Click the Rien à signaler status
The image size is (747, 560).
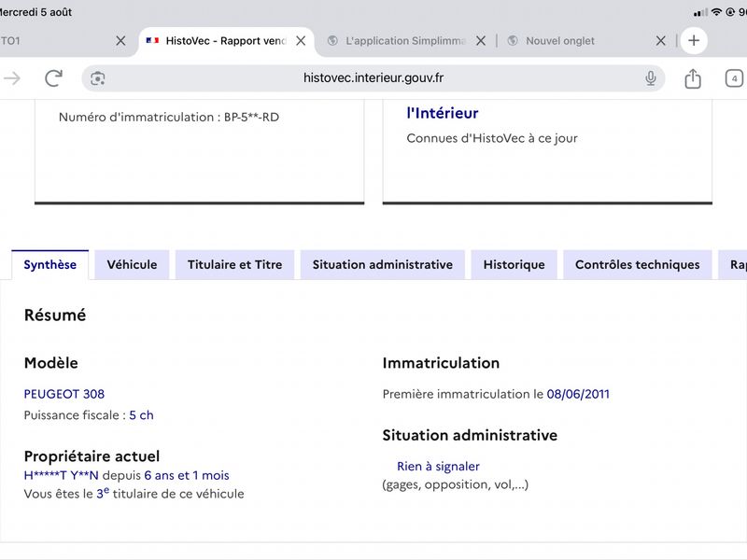(438, 466)
